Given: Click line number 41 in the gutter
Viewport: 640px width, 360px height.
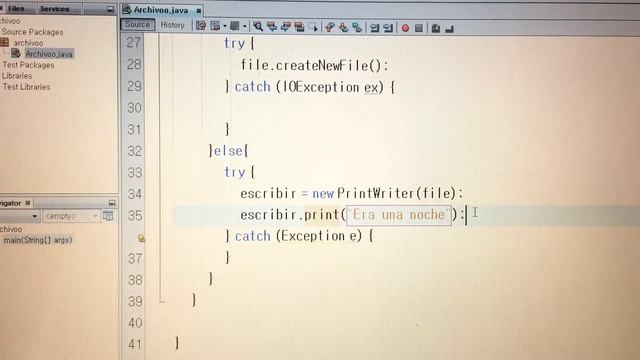Looking at the screenshot, I should click(136, 344).
